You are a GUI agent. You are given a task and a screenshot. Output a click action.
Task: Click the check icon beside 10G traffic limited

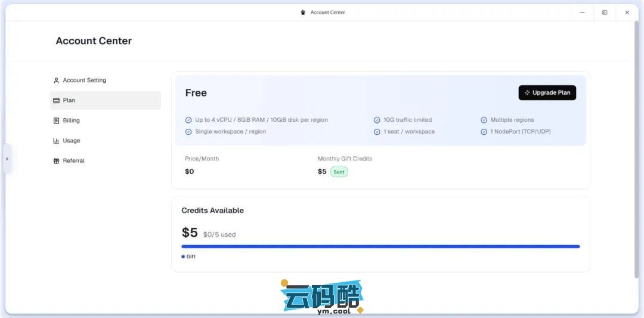tap(377, 120)
